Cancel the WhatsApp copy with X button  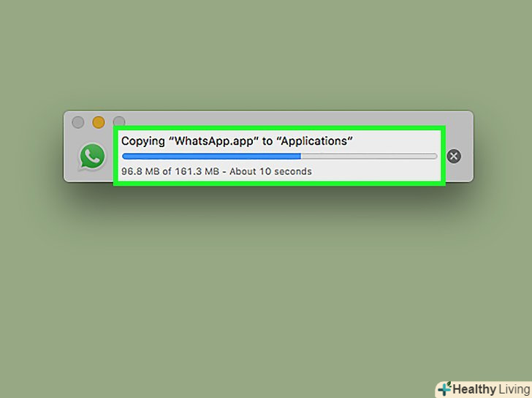tap(454, 157)
